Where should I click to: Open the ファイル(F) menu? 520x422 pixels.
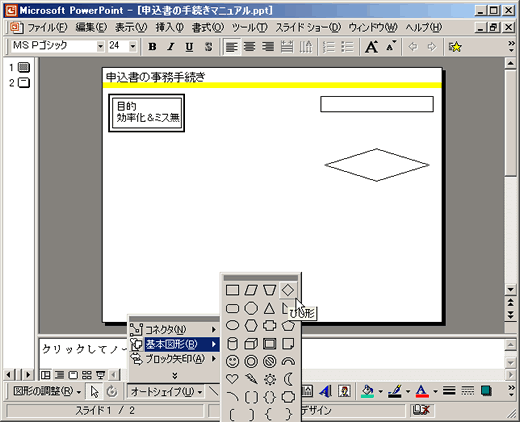tap(47, 27)
